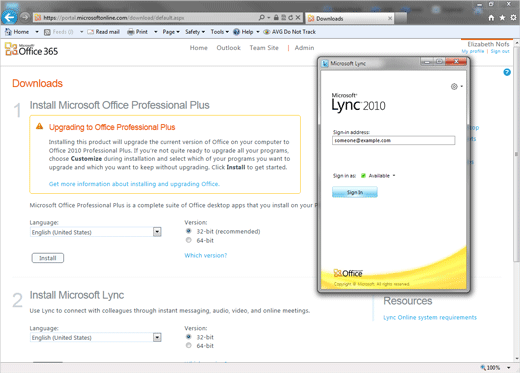Screen dimensions: 520x373
Task: Open the Help command bar icon
Action: [236, 32]
